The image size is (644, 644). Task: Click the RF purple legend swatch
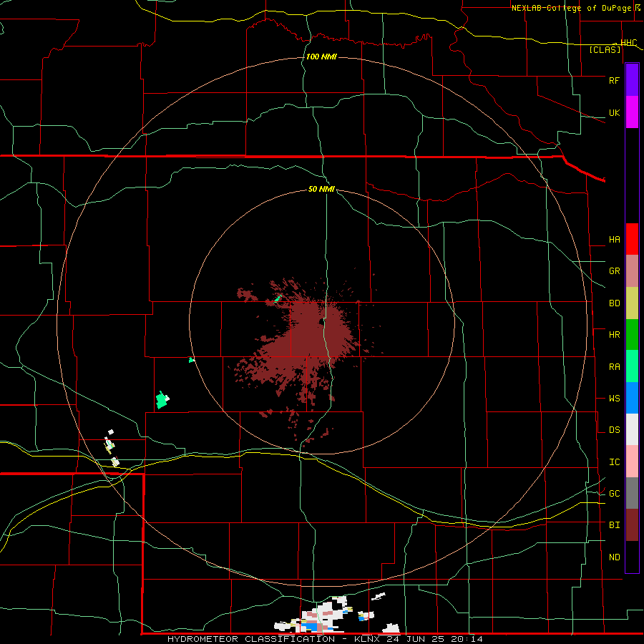pyautogui.click(x=632, y=80)
